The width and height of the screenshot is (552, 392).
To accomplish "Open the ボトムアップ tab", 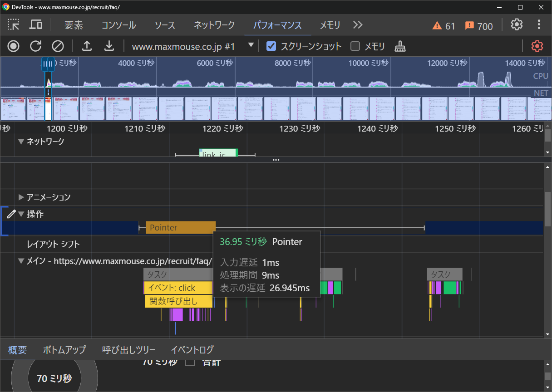I will (64, 350).
